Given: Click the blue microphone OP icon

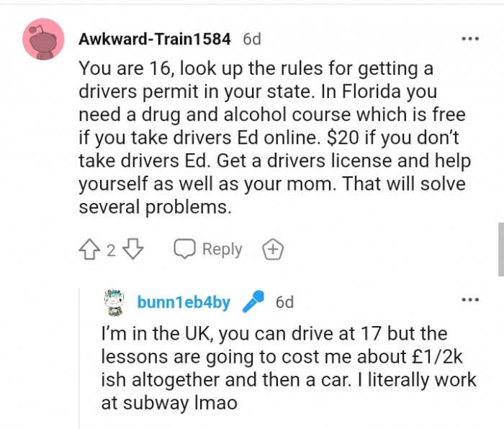Looking at the screenshot, I should tap(253, 302).
